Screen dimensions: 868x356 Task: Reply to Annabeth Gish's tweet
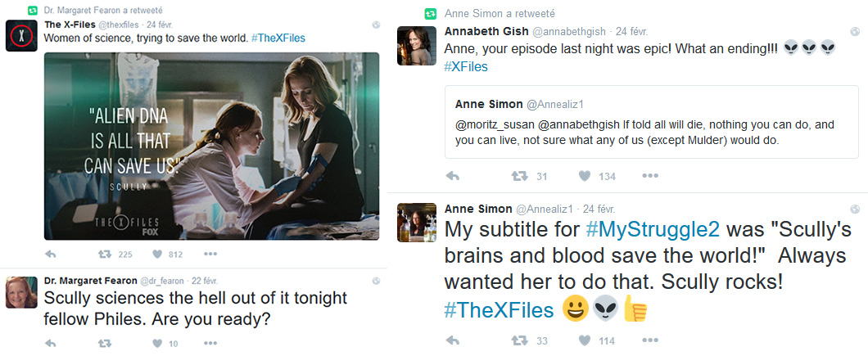(452, 176)
